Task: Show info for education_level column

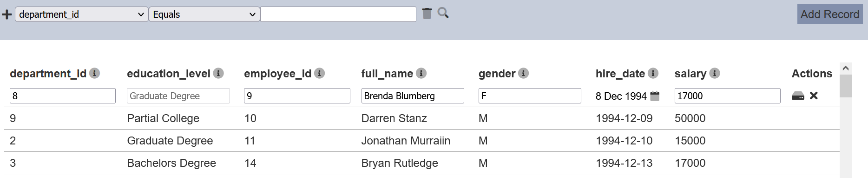Action: pyautogui.click(x=218, y=73)
